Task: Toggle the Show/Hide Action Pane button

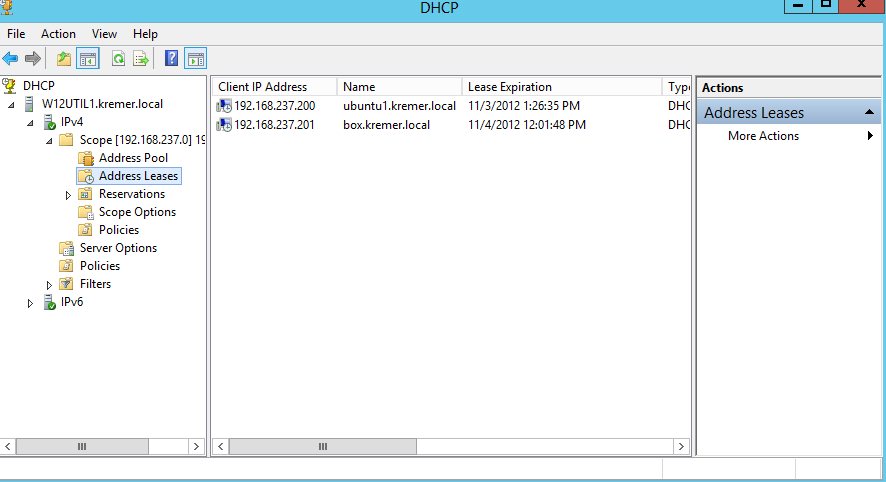Action: click(195, 59)
